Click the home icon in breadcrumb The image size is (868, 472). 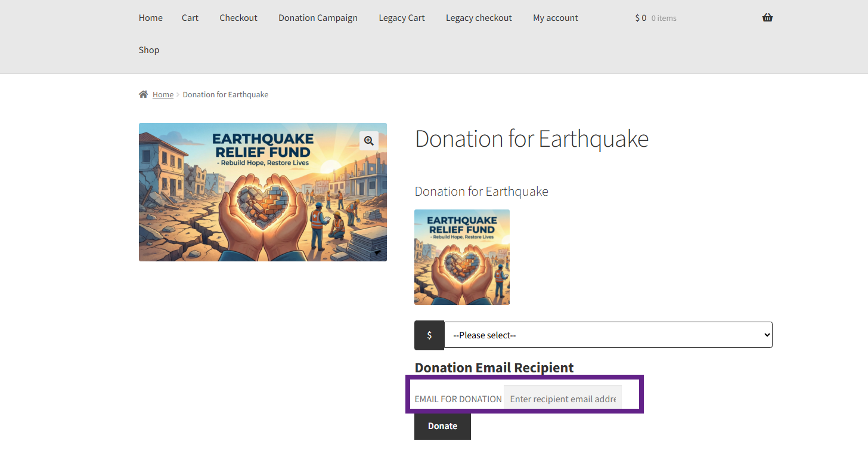point(143,94)
